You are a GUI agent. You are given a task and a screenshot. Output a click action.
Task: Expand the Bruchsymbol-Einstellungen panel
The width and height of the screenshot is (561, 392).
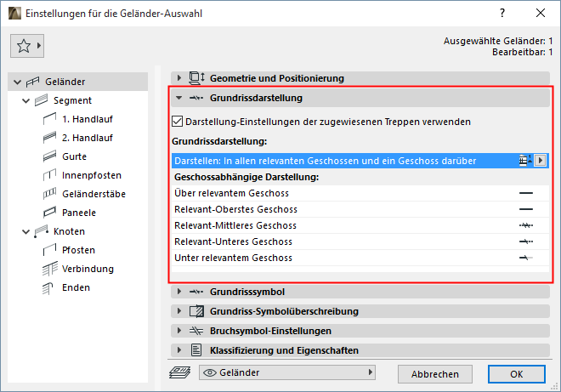[x=178, y=331]
